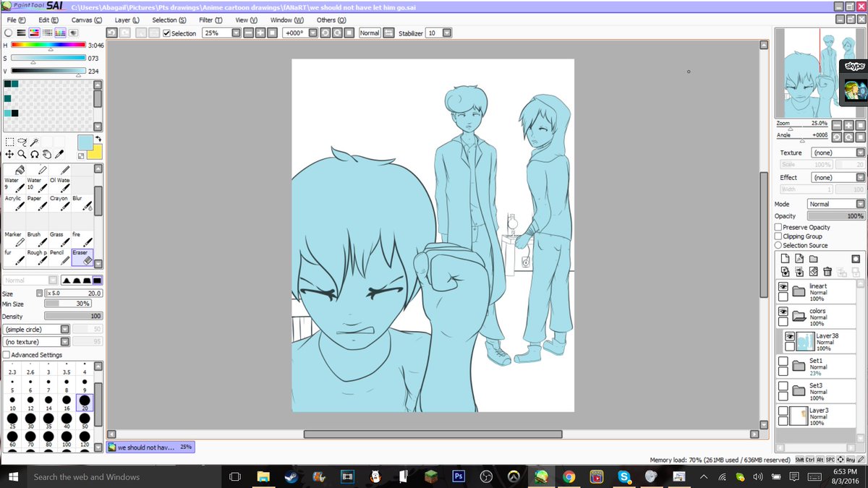
Task: Open Photoshop from the taskbar
Action: tap(458, 476)
